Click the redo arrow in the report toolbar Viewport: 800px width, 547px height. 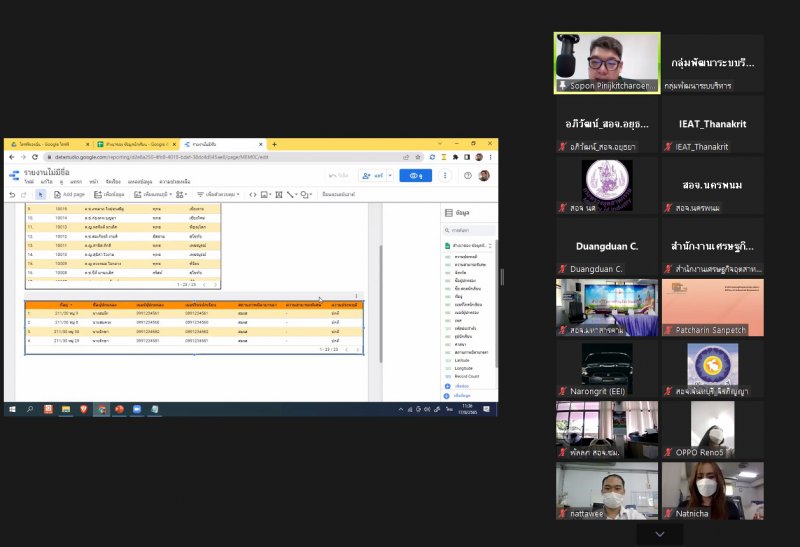(x=23, y=194)
